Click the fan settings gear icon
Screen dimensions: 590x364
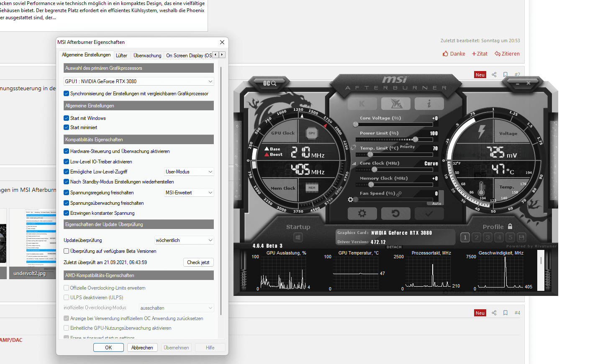[350, 200]
